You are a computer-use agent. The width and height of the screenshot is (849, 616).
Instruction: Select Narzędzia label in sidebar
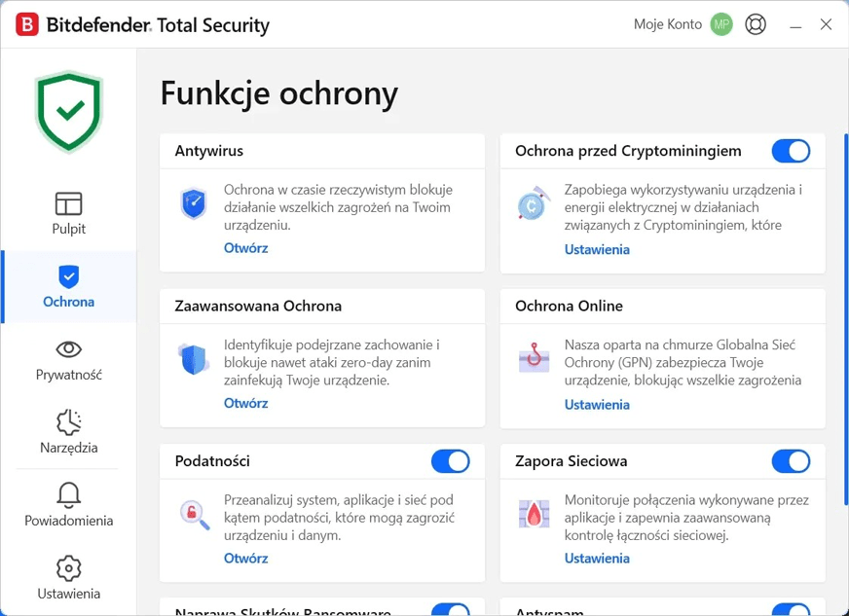[x=69, y=448]
